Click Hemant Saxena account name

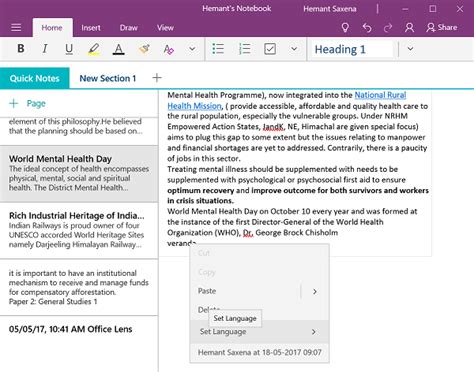pos(330,9)
